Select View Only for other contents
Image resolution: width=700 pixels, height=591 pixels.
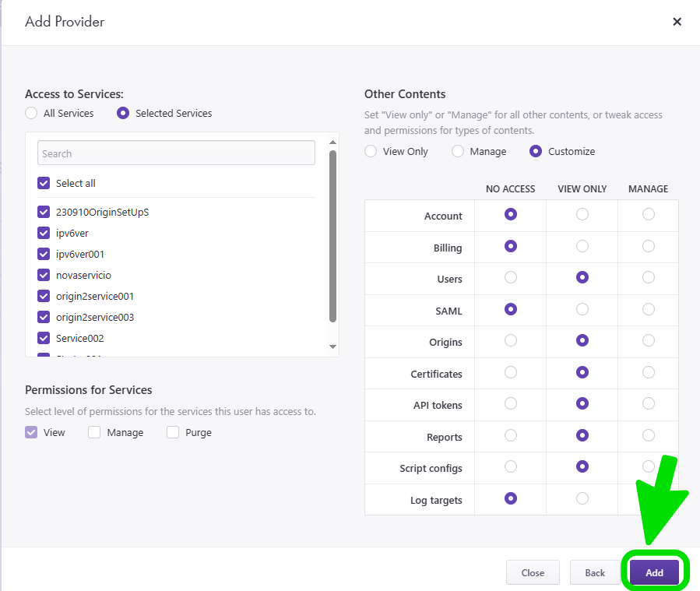point(371,151)
